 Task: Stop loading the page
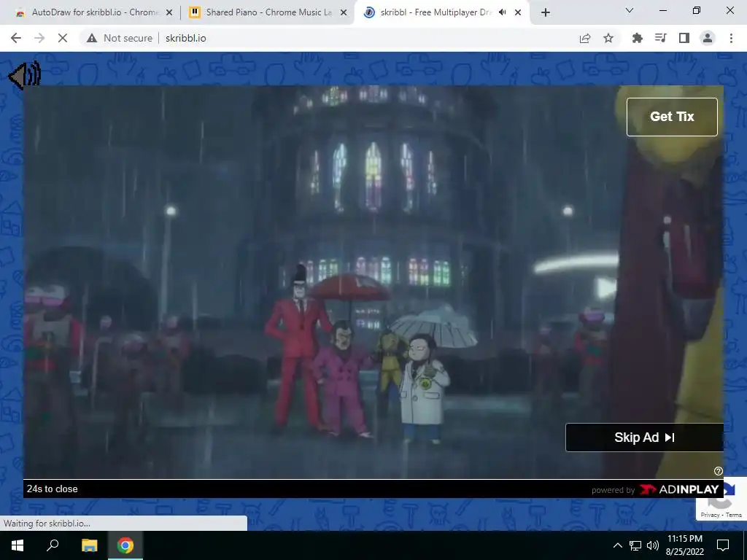coord(63,38)
